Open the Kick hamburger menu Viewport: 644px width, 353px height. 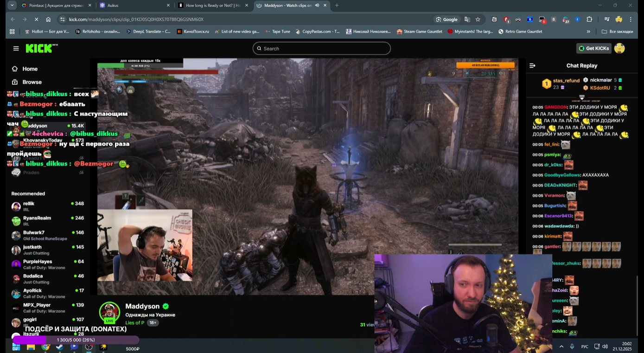pos(16,48)
